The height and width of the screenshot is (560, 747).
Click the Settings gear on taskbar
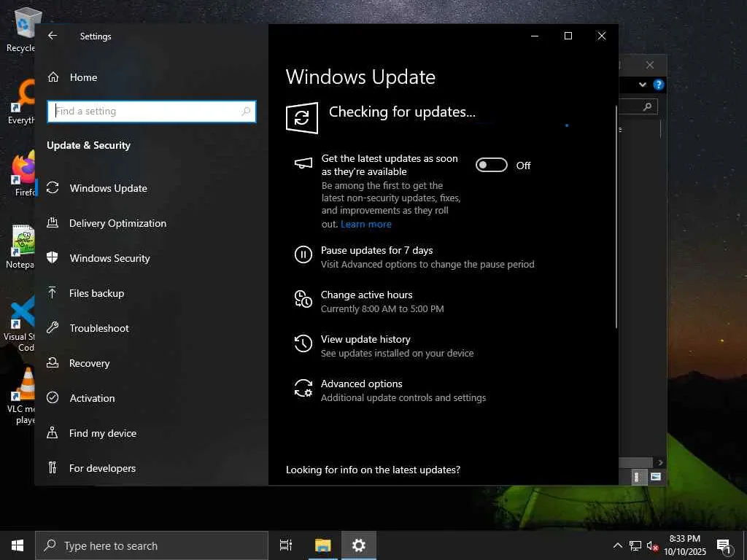tap(359, 545)
